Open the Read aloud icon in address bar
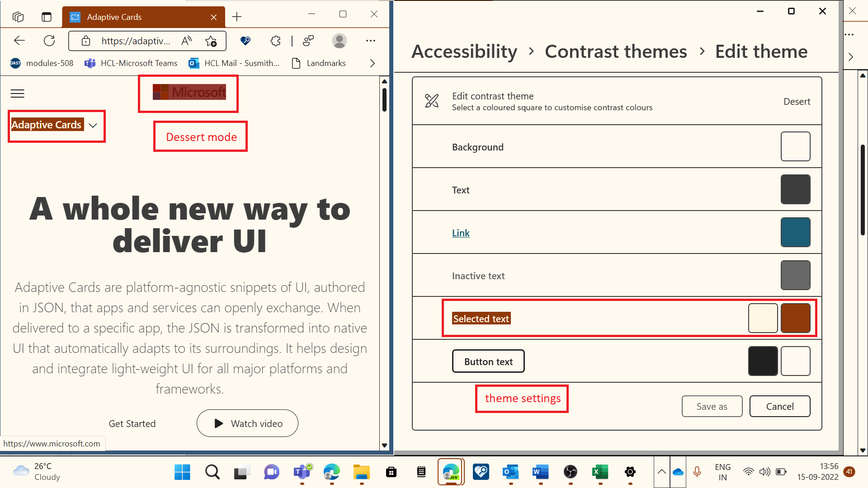Image resolution: width=868 pixels, height=488 pixels. pos(186,41)
